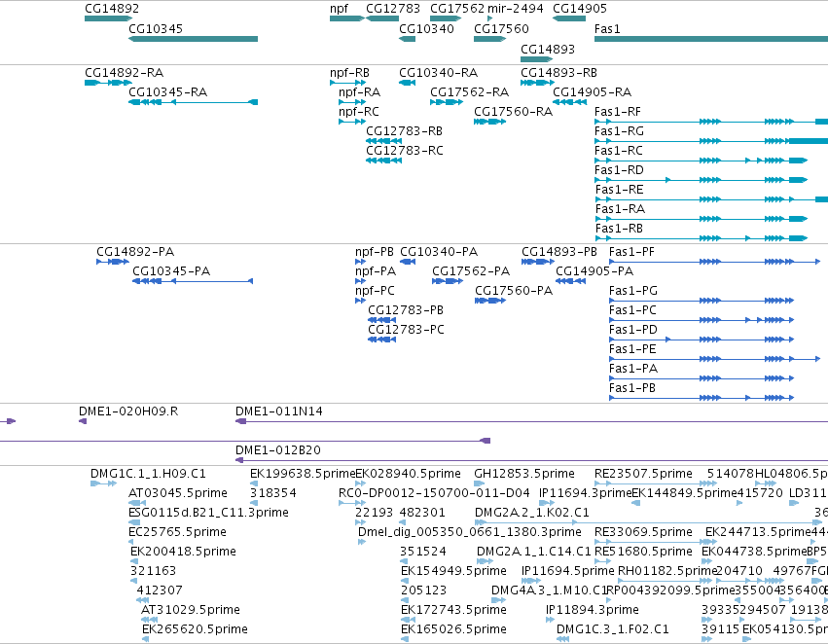Viewport: 828px width, 644px height.
Task: Open the CG10340 gene label
Action: tap(426, 28)
